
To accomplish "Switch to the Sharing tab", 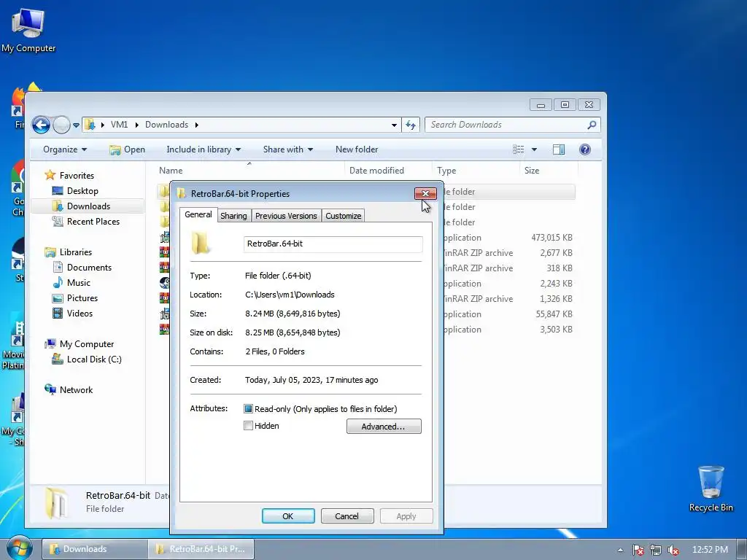I will coord(233,216).
